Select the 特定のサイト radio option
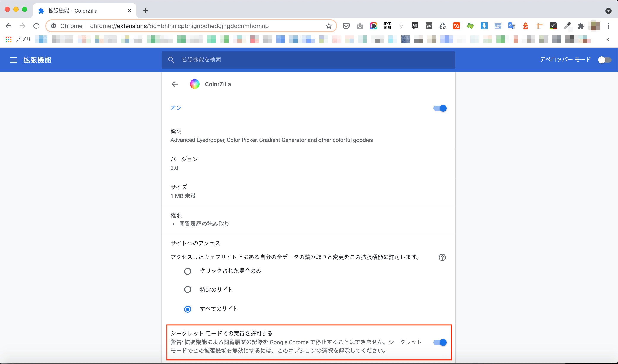 point(188,290)
